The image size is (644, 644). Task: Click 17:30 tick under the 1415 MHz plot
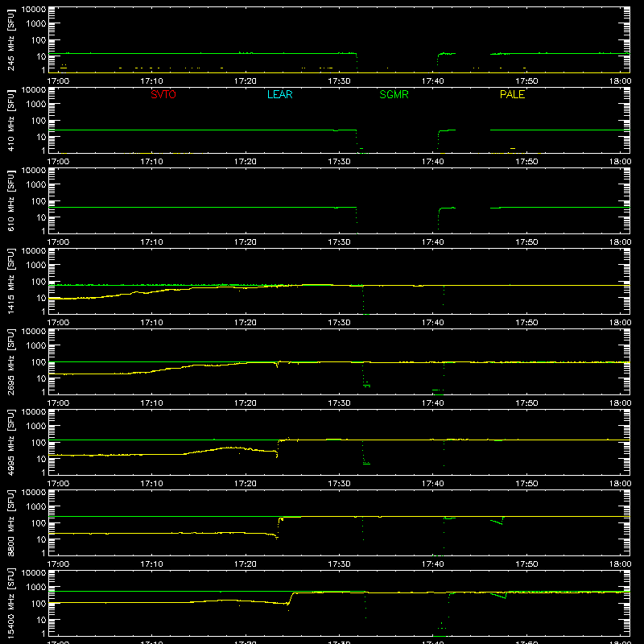339,323
